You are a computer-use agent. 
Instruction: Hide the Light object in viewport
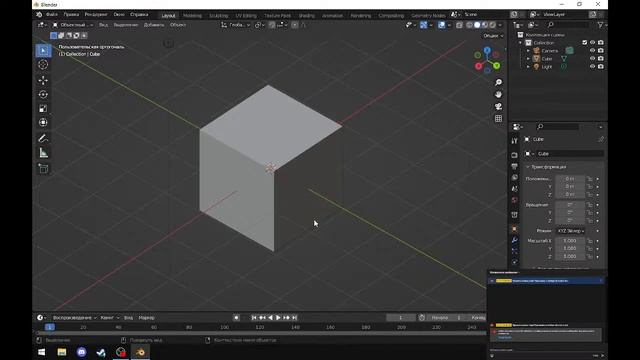click(x=592, y=67)
